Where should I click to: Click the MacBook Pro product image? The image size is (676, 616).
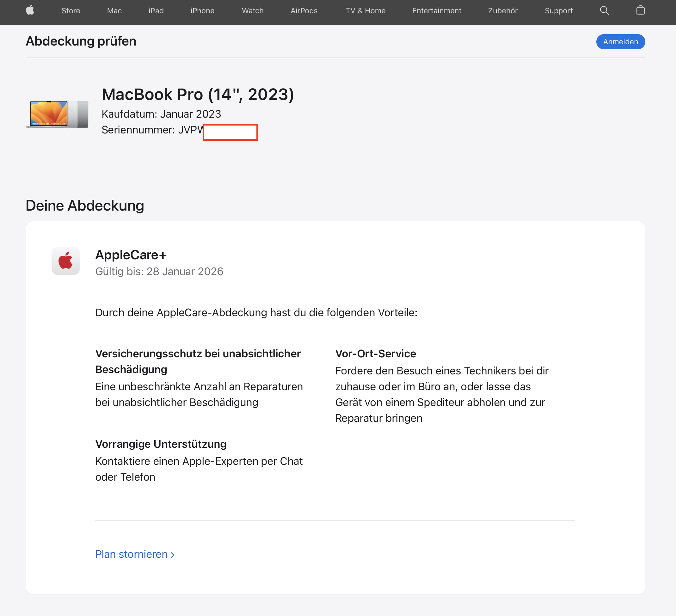[x=57, y=114]
